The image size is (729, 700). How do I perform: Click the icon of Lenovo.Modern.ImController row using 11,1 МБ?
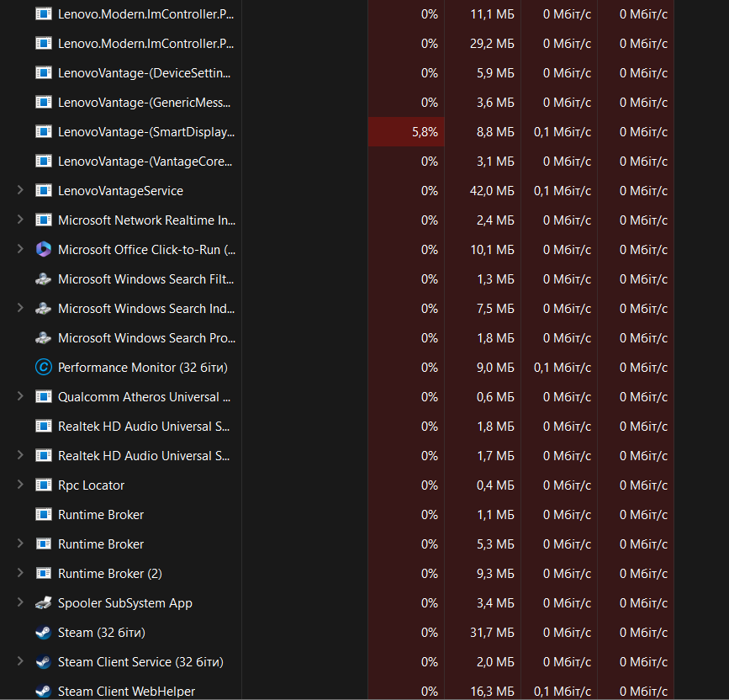43,14
